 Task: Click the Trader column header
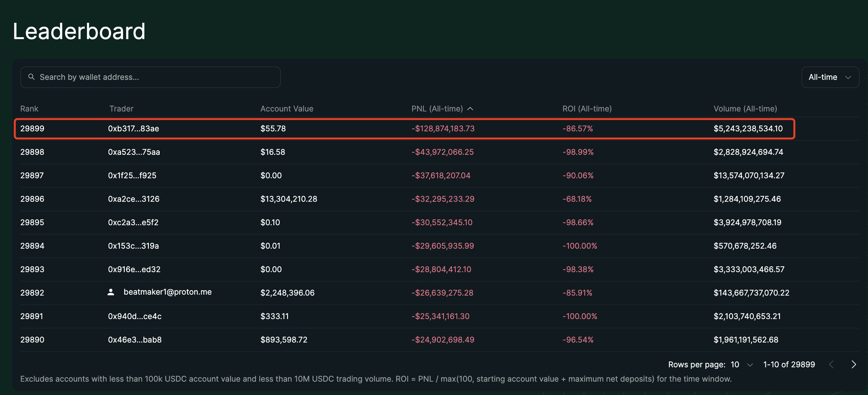(121, 109)
